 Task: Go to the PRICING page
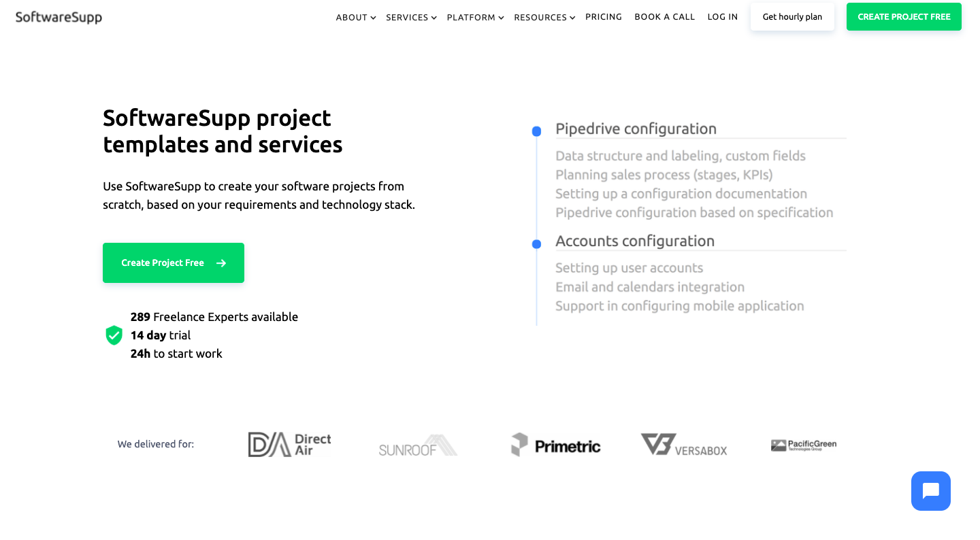[x=604, y=16]
